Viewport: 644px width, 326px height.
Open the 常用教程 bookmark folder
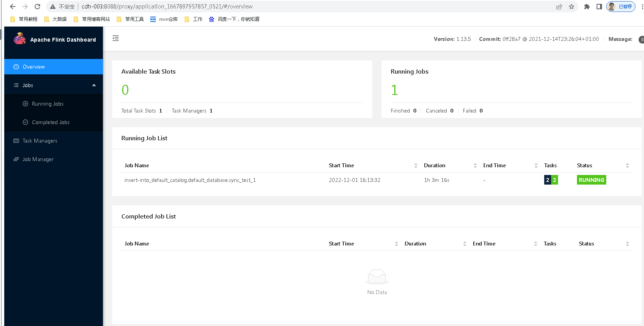pos(24,19)
